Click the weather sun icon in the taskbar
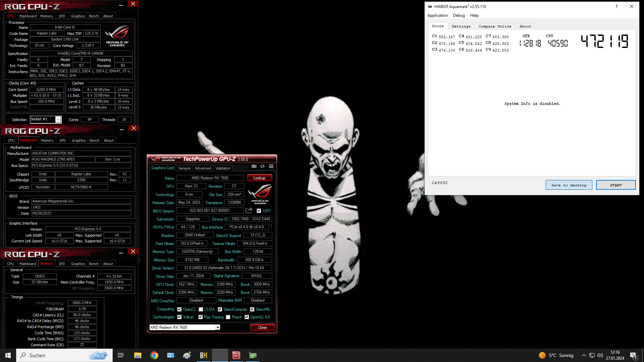The height and width of the screenshot is (362, 644). pos(542,355)
